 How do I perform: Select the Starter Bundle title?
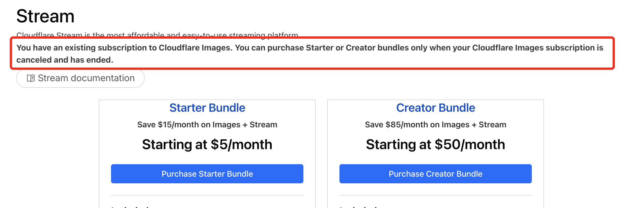pos(207,108)
